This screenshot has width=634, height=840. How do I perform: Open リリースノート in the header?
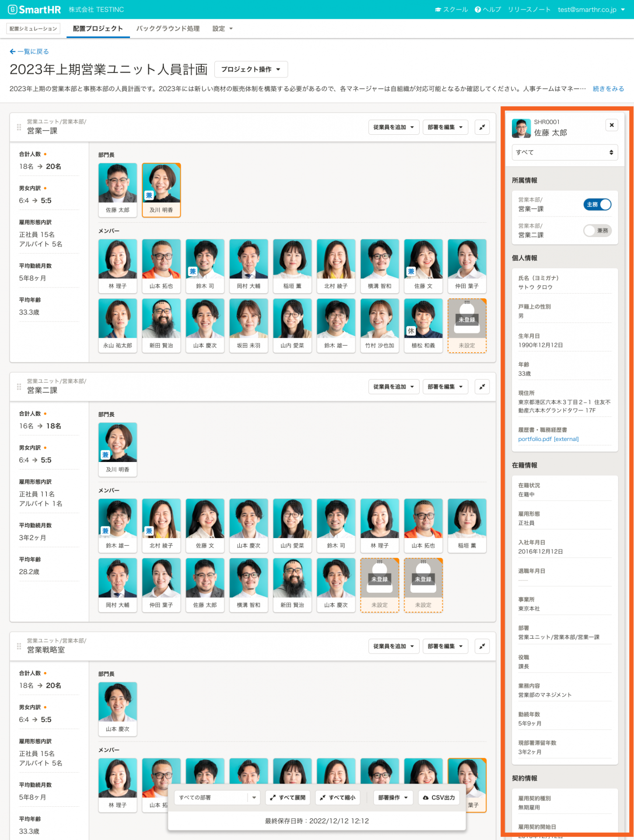[529, 10]
